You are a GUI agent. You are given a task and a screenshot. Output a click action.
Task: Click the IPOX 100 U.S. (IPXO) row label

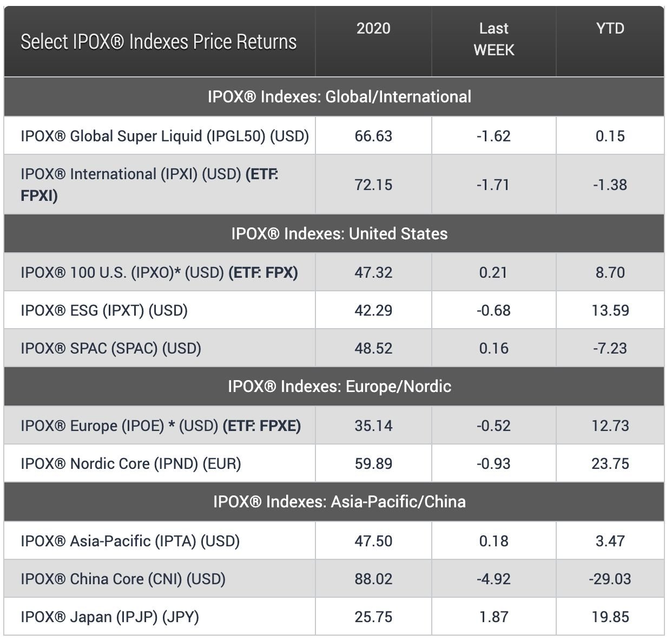click(123, 272)
